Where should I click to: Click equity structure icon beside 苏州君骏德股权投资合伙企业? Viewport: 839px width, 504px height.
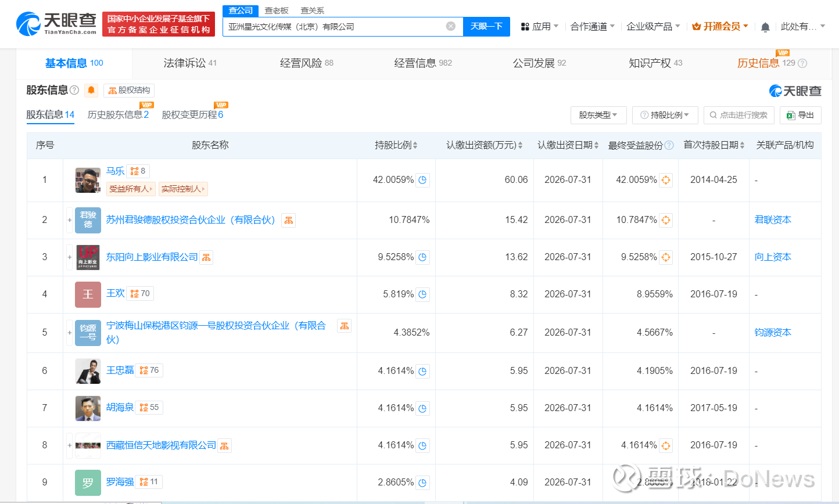click(288, 220)
